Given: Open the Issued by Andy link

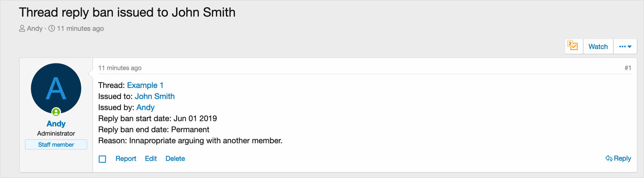Looking at the screenshot, I should [145, 107].
